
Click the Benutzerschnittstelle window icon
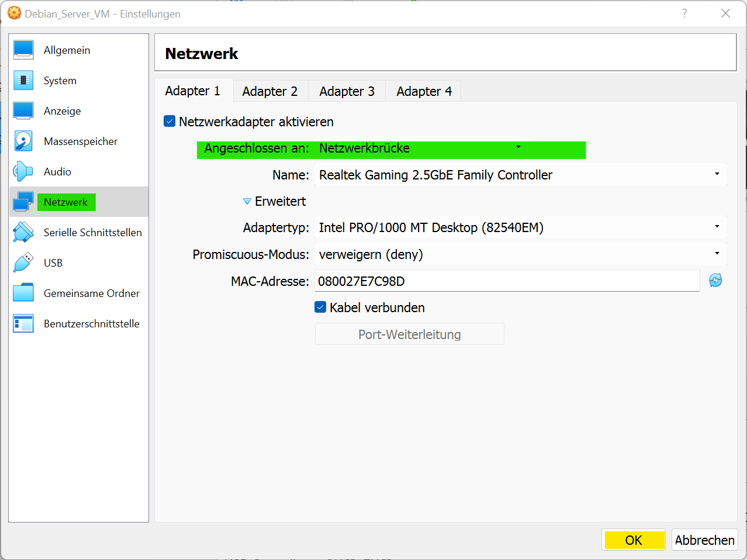pyautogui.click(x=23, y=323)
